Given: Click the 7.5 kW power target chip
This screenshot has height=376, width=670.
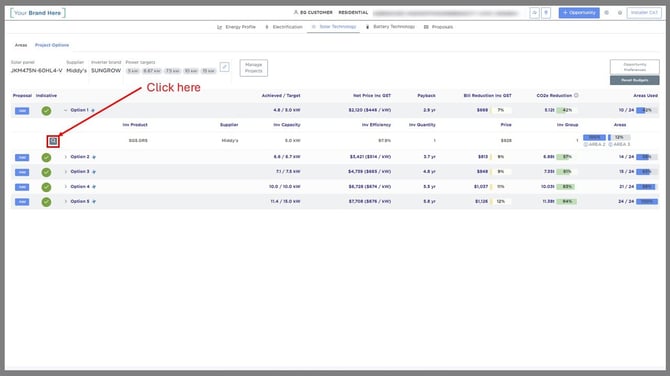Looking at the screenshot, I should click(x=173, y=71).
